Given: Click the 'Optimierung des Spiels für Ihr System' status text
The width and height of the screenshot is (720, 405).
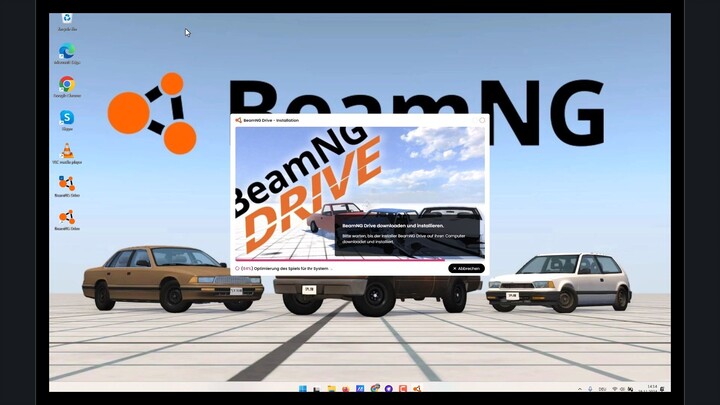Looking at the screenshot, I should 292,269.
